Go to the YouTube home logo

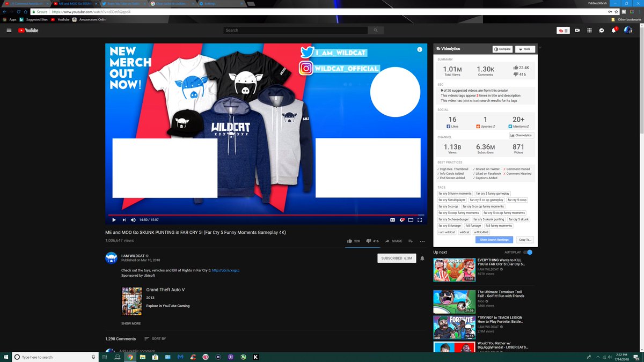point(28,31)
